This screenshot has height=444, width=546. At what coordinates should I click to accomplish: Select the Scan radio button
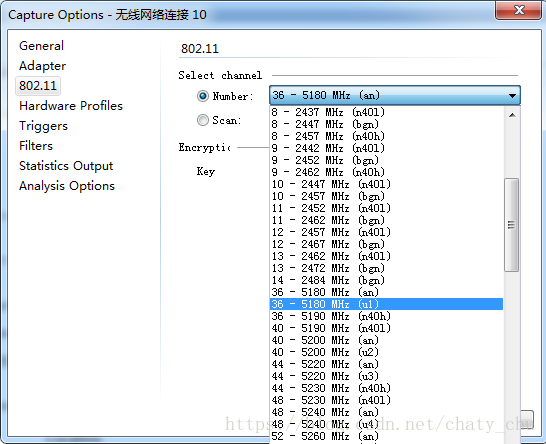point(203,120)
